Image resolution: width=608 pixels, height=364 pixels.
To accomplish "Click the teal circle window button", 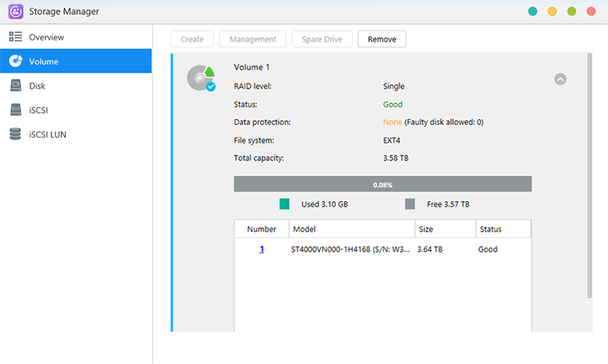I will [x=532, y=12].
